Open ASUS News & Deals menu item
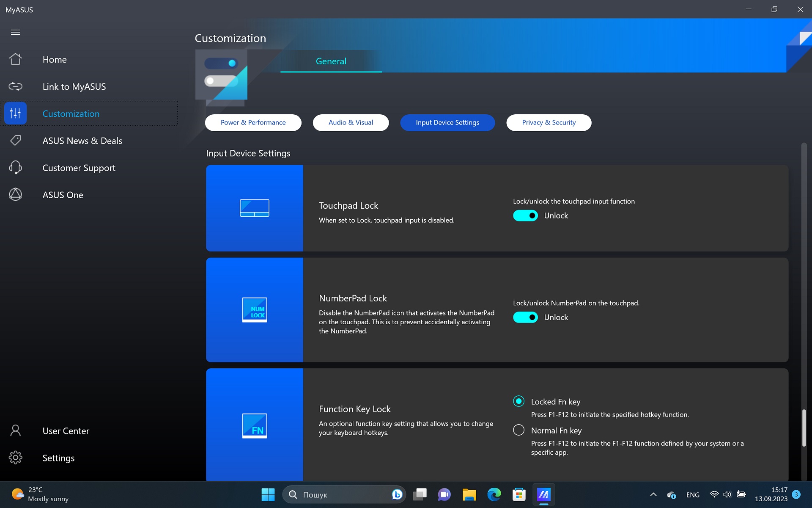 pos(82,141)
